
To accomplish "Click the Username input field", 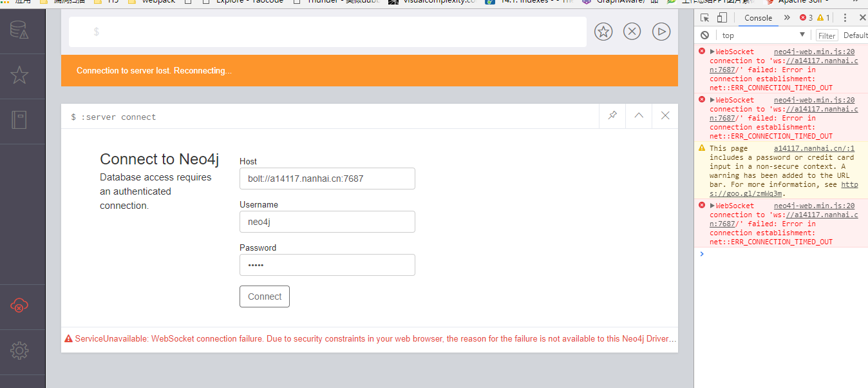I will pyautogui.click(x=327, y=222).
